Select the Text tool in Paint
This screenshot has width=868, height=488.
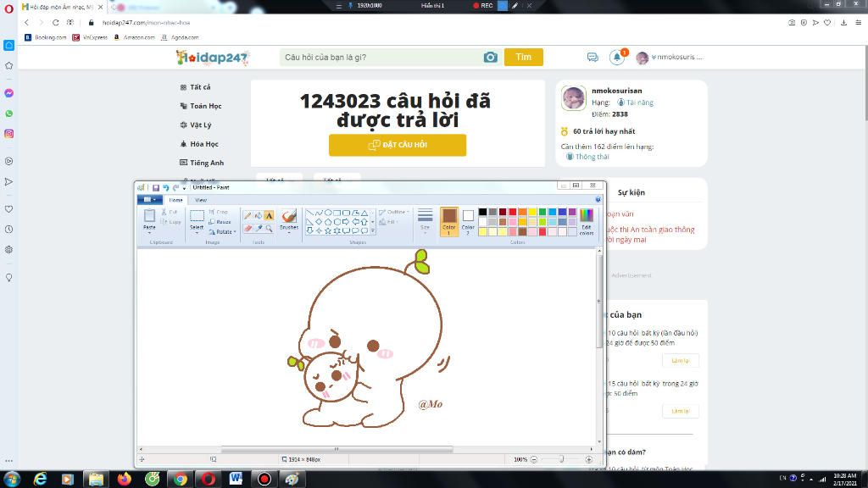pyautogui.click(x=269, y=215)
